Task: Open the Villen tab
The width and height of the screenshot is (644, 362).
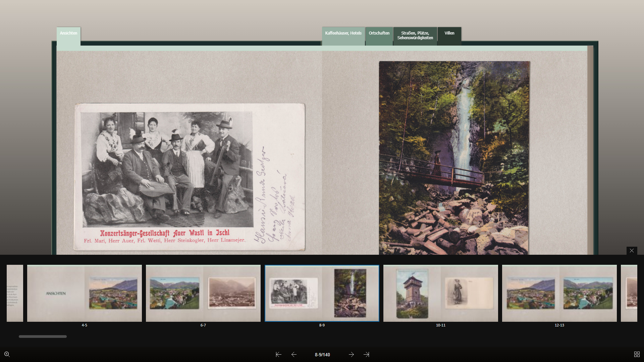Action: pyautogui.click(x=449, y=34)
